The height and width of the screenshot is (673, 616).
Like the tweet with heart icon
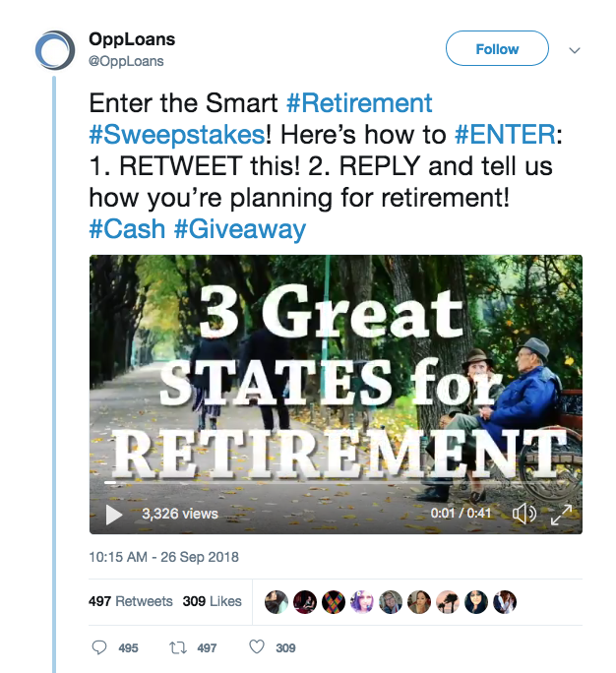coord(257,646)
